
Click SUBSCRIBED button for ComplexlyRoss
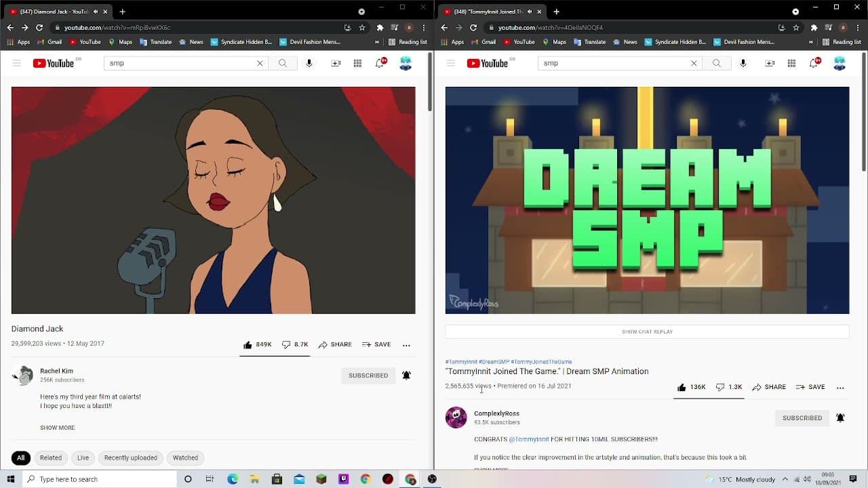802,418
